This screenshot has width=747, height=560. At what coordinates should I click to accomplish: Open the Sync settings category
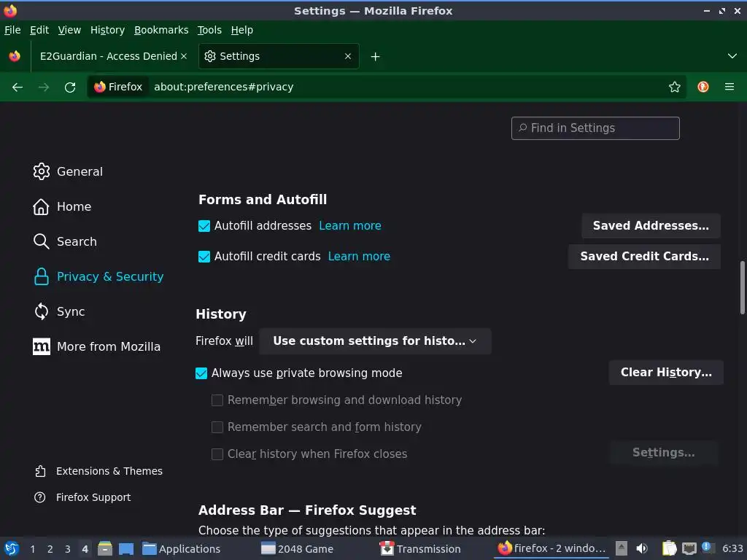point(59,311)
